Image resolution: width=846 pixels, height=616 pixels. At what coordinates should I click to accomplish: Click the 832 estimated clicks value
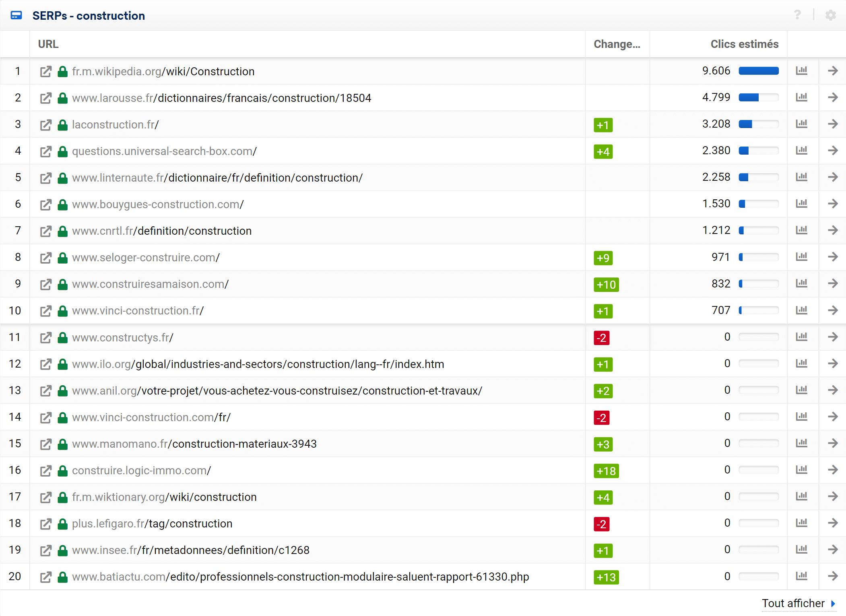point(720,283)
